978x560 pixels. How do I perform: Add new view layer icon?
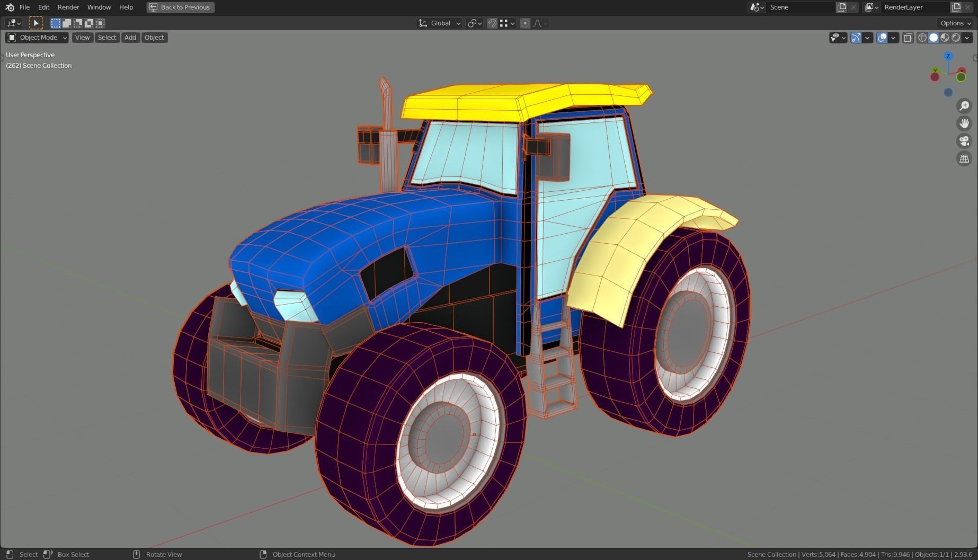click(x=956, y=7)
